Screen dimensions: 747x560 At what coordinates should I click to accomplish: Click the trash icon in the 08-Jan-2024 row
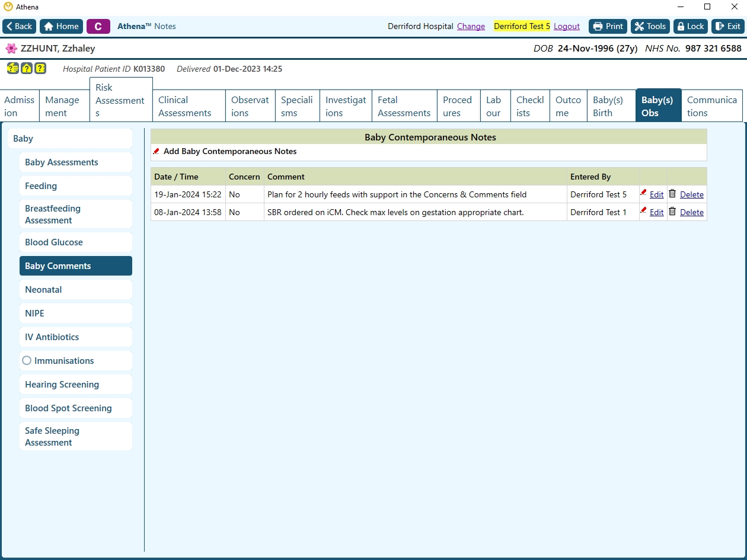click(672, 211)
